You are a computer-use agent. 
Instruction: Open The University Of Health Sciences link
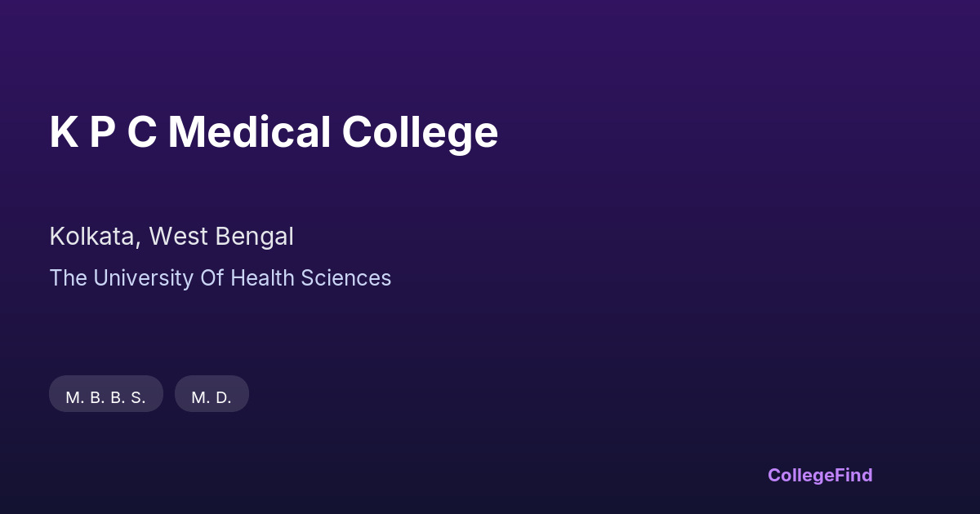tap(220, 278)
